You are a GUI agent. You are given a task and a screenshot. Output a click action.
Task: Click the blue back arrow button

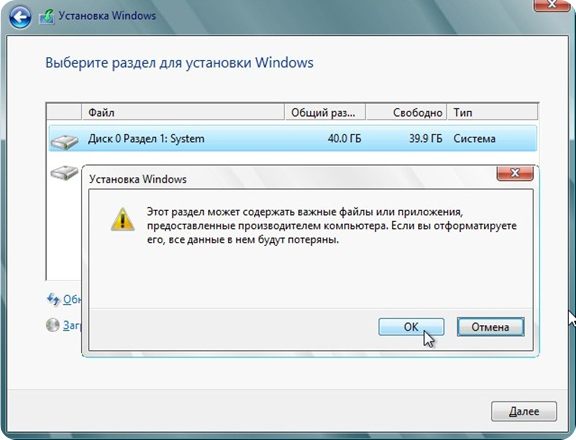pyautogui.click(x=20, y=17)
